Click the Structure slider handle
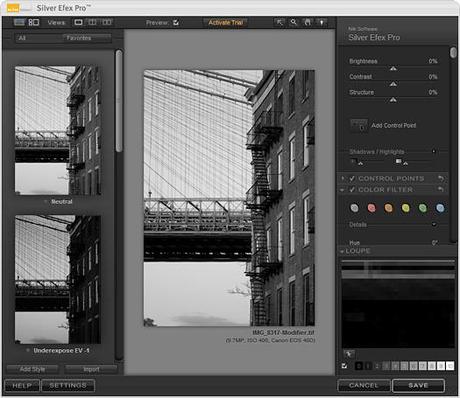Image resolution: width=460 pixels, height=398 pixels. [393, 100]
